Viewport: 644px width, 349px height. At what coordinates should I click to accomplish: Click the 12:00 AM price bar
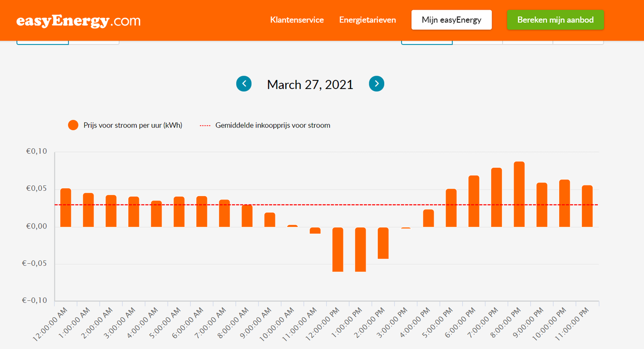[x=65, y=206]
